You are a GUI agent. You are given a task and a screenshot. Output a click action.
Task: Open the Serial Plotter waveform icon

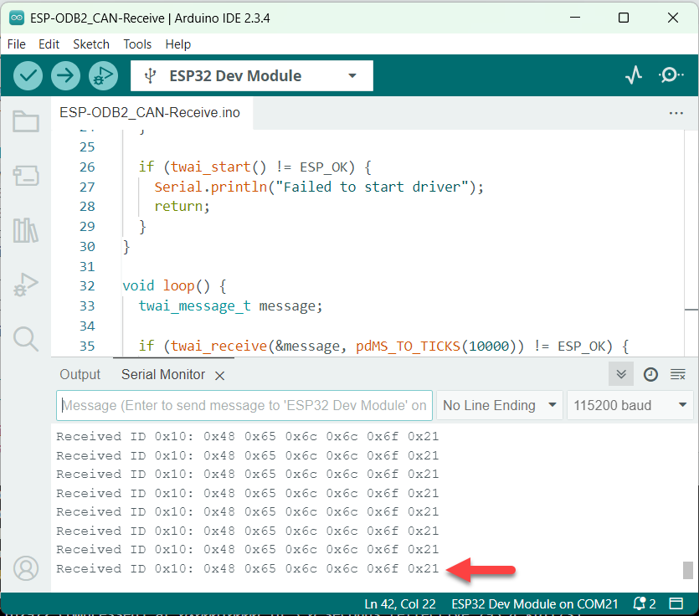pos(634,75)
